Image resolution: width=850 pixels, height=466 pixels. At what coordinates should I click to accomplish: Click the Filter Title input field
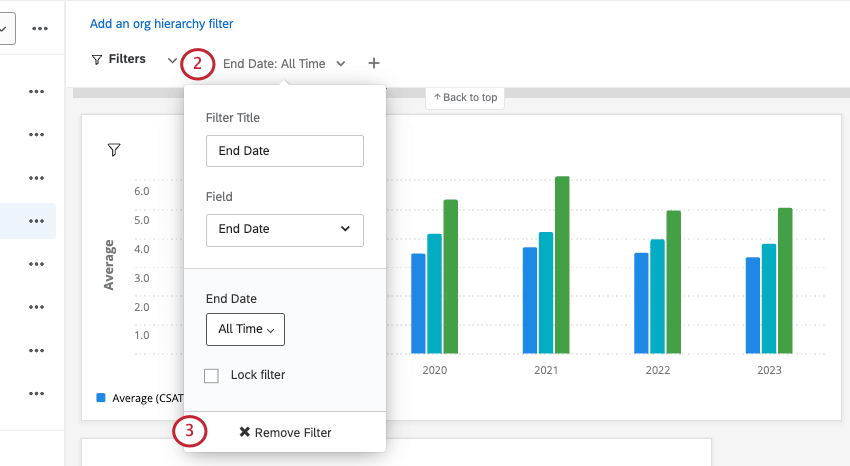(284, 151)
